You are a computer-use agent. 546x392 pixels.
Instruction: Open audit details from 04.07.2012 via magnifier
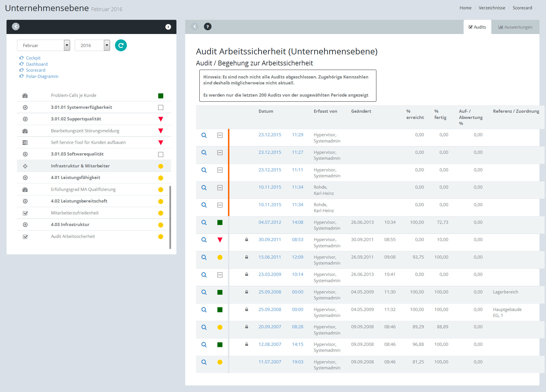click(x=204, y=223)
